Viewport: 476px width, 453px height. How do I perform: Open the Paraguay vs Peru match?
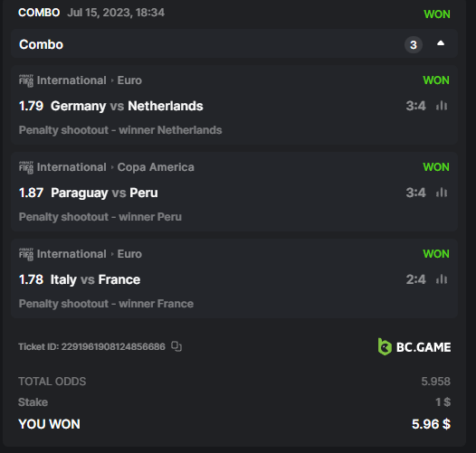click(104, 193)
